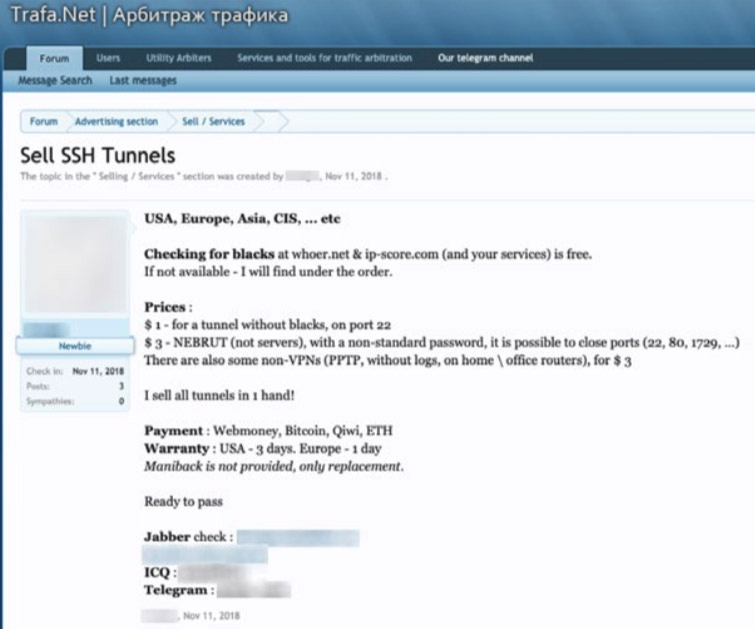The width and height of the screenshot is (755, 629).
Task: Open the Forum navigation tab
Action: tap(54, 59)
